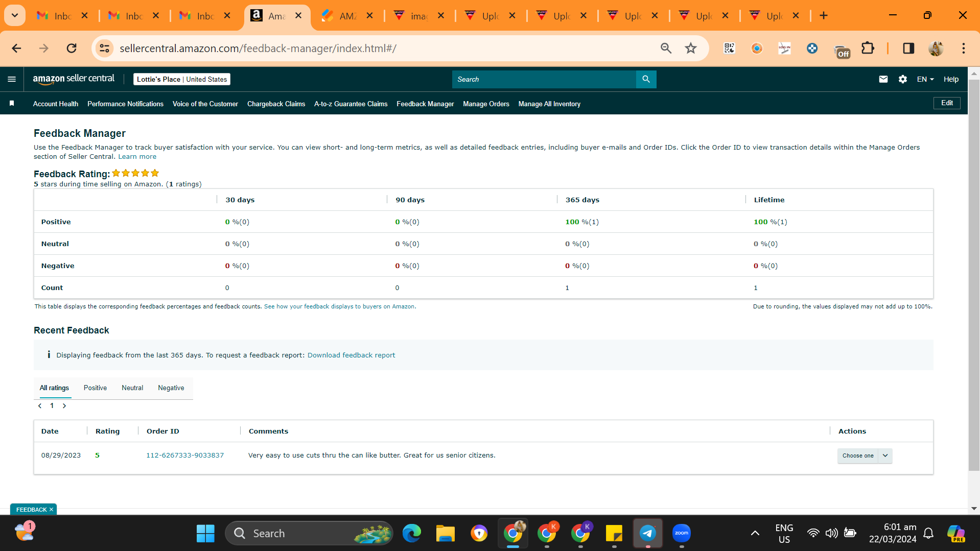Click the site information icon in address bar
This screenshot has width=980, height=551.
[x=104, y=48]
